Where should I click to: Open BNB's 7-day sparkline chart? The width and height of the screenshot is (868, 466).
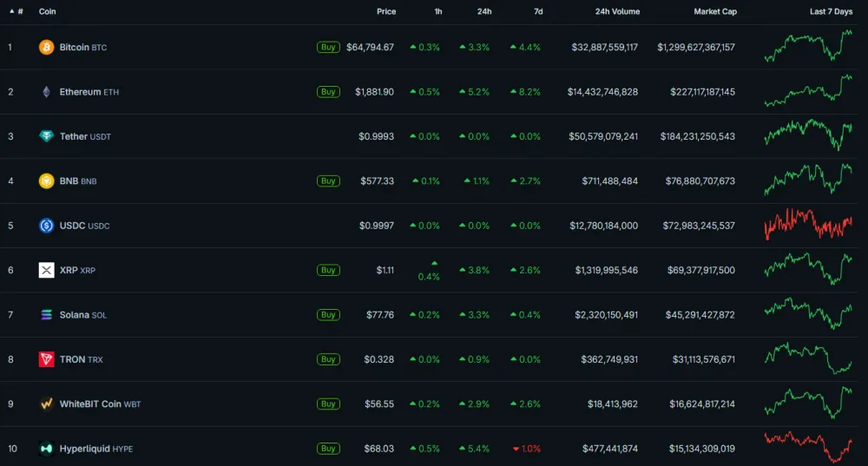click(808, 180)
